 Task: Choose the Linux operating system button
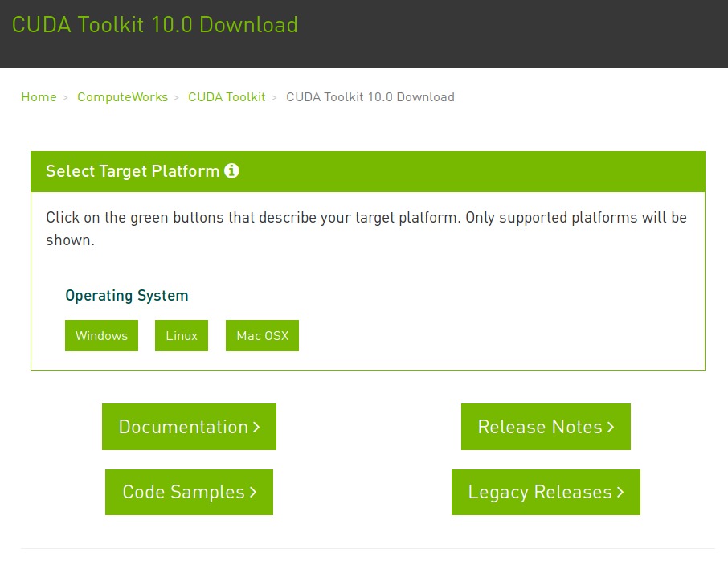pos(182,335)
